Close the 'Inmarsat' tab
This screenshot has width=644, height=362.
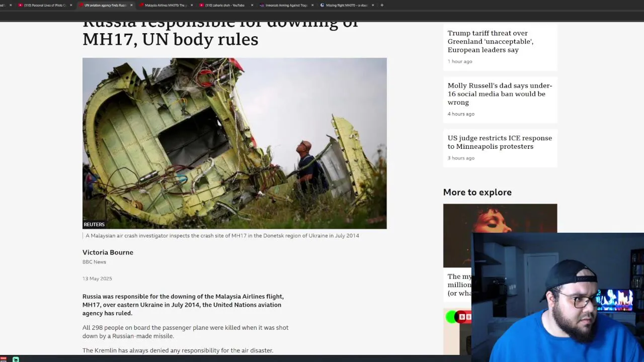coord(312,5)
